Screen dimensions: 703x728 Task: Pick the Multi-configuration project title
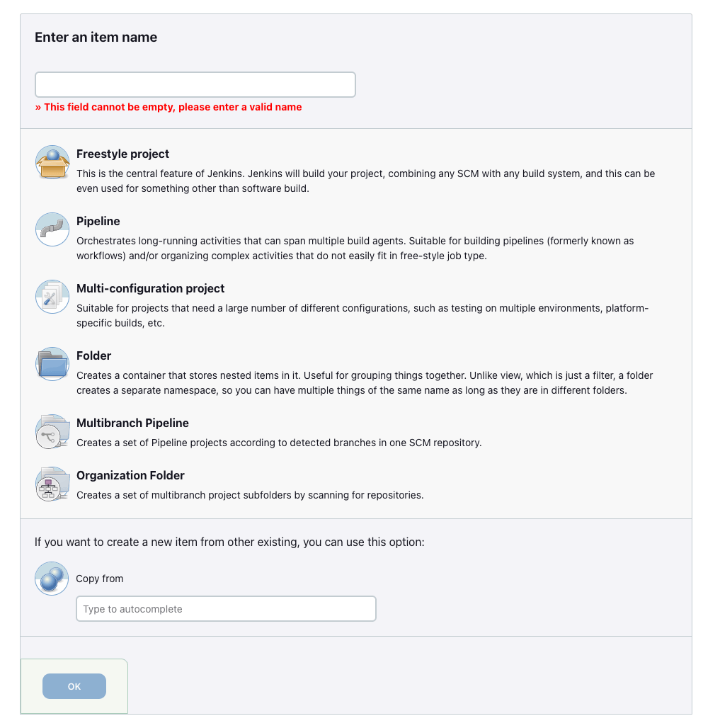tap(150, 288)
